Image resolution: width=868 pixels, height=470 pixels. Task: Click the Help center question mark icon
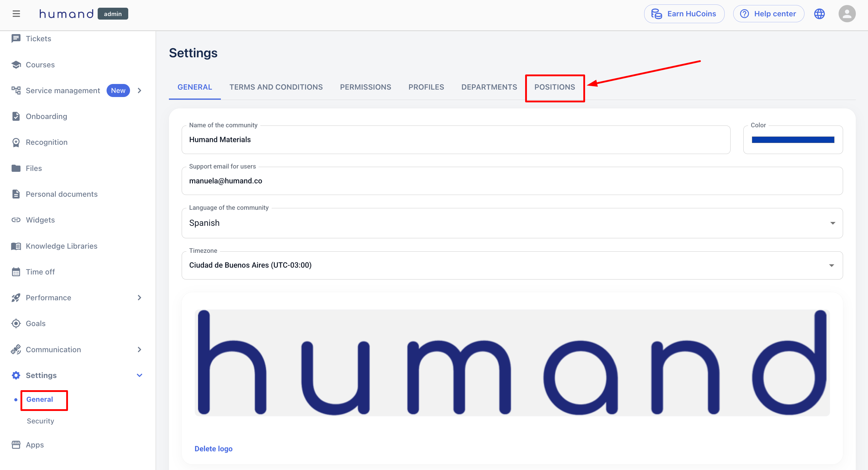coord(744,14)
